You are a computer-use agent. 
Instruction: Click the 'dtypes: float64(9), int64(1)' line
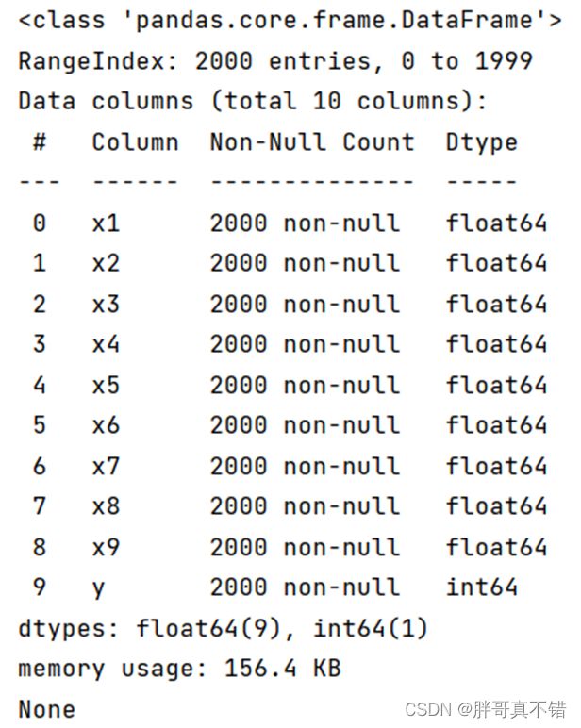223,629
